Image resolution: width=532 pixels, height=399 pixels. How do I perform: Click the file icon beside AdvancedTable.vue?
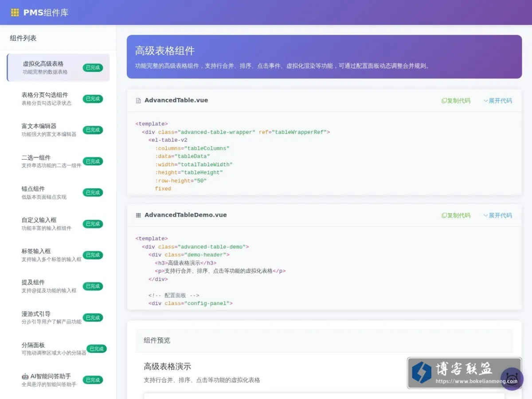click(138, 101)
